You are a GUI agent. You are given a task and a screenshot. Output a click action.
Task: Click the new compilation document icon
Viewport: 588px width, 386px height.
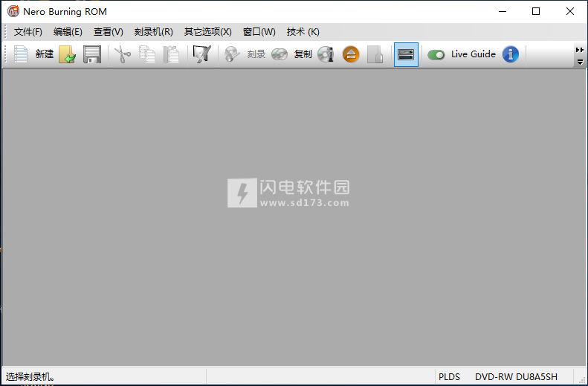(x=21, y=54)
